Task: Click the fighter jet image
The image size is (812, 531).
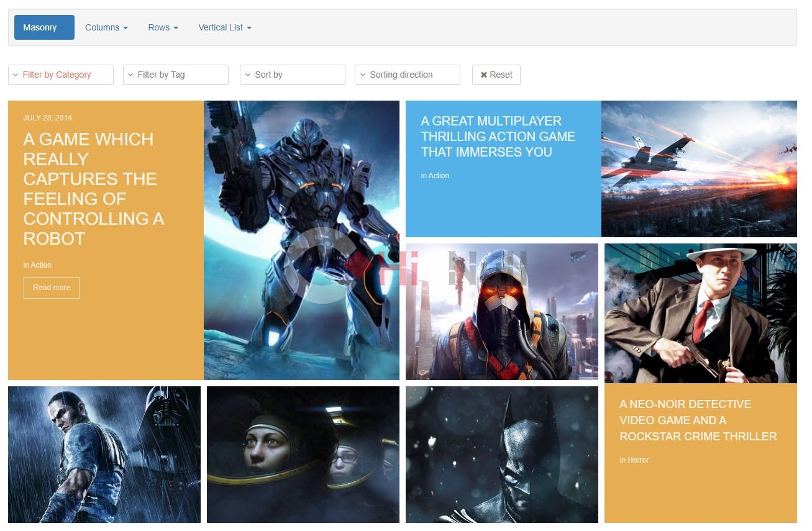Action: tap(699, 169)
